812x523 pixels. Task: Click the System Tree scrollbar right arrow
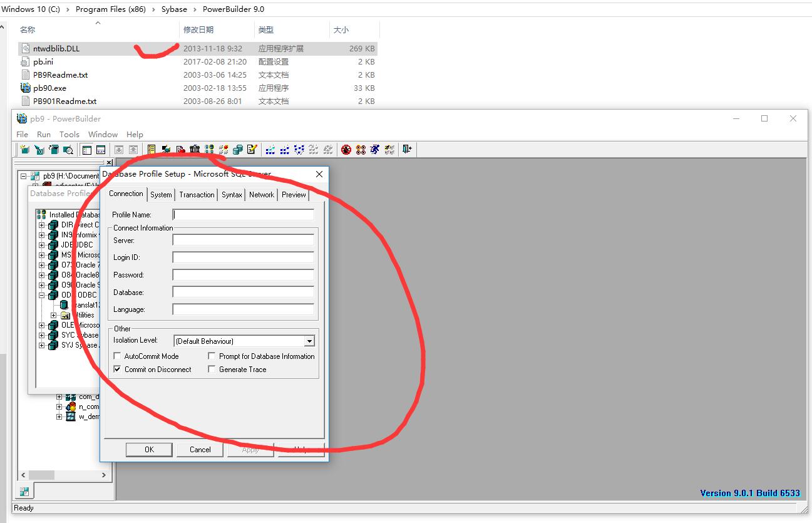(x=105, y=475)
